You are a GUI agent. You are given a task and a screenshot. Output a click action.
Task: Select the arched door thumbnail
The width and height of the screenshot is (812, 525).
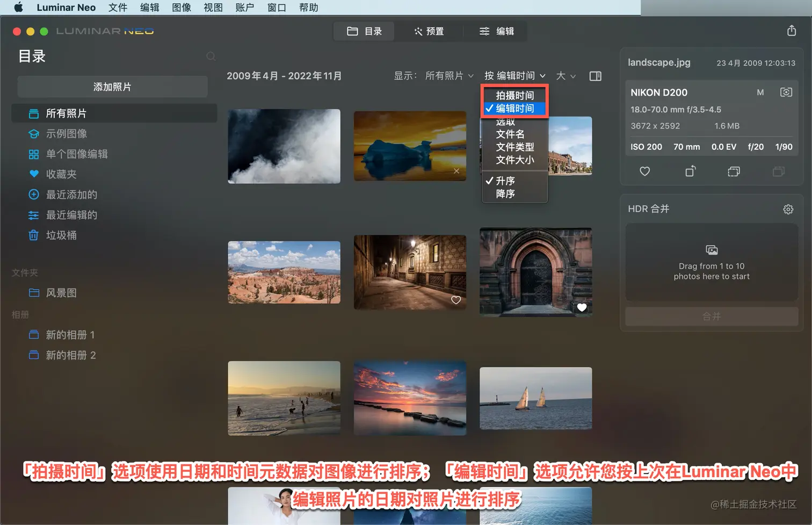536,272
